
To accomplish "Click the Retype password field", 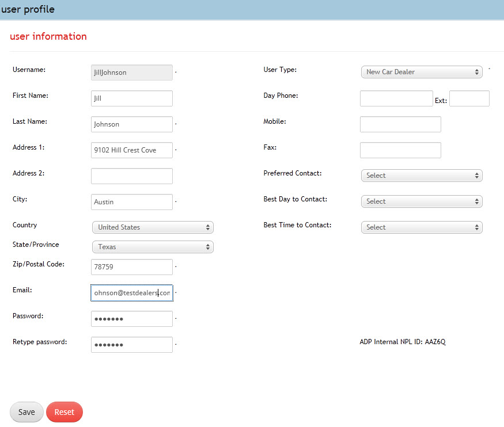I will tap(132, 345).
